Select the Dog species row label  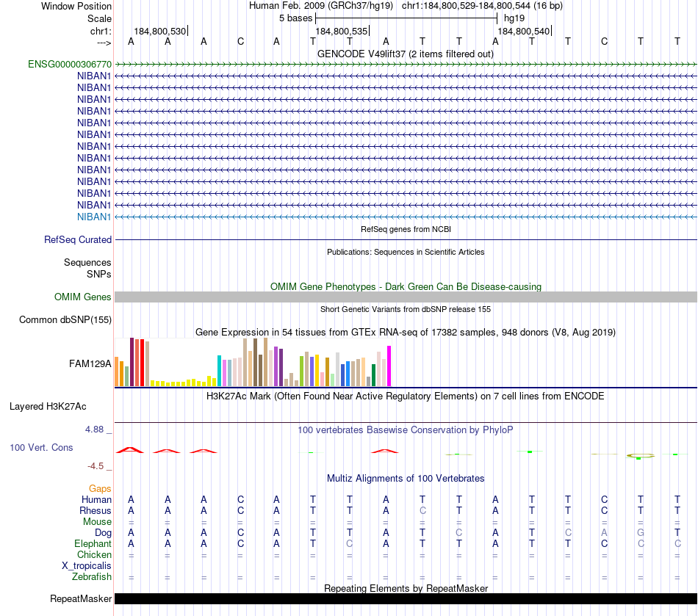tap(103, 533)
